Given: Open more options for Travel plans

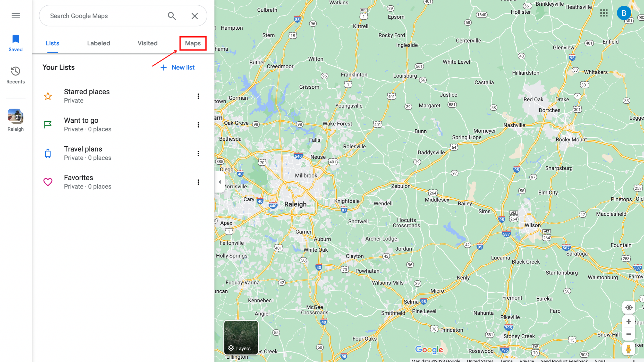Looking at the screenshot, I should (x=198, y=153).
